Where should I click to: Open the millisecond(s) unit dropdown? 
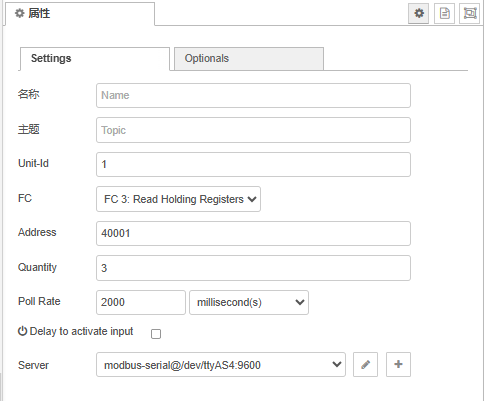[249, 302]
